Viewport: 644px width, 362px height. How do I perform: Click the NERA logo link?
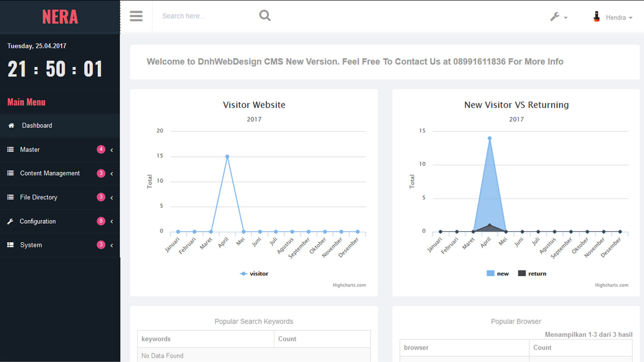pyautogui.click(x=60, y=17)
